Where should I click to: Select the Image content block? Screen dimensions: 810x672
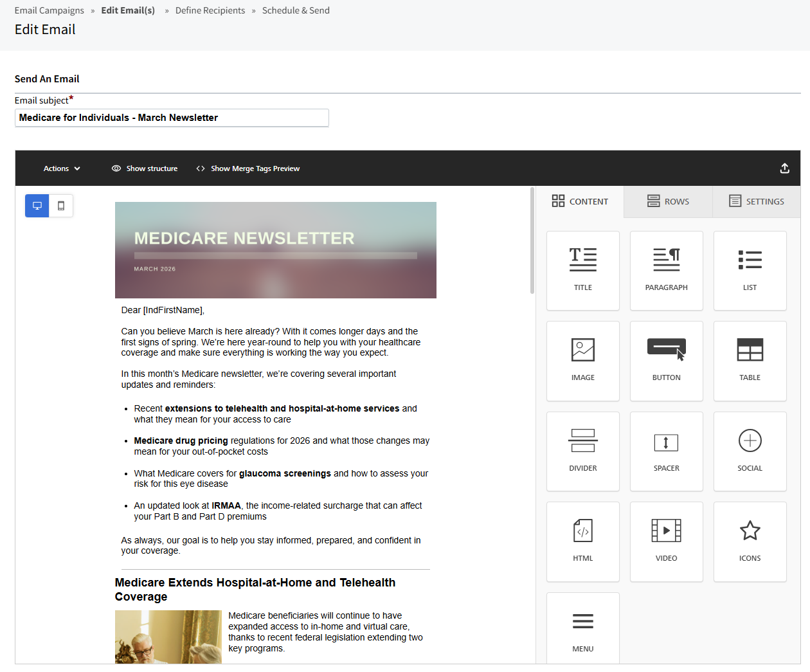coord(582,361)
